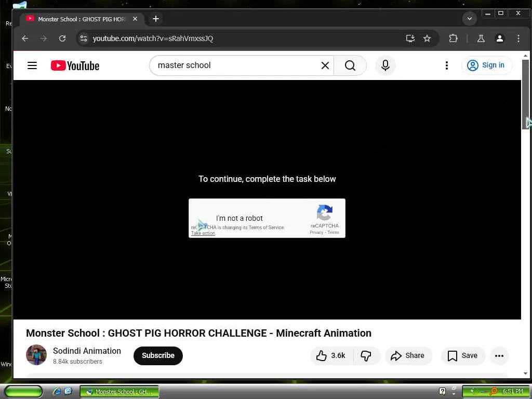Open the Sodindi Animation channel name
Image resolution: width=532 pixels, height=399 pixels.
point(87,351)
